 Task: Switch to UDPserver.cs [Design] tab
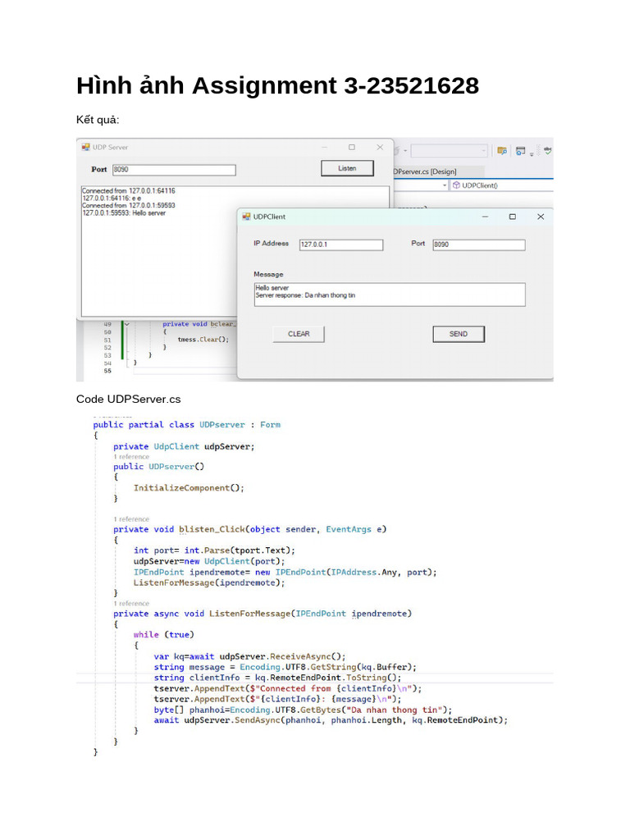tap(425, 171)
